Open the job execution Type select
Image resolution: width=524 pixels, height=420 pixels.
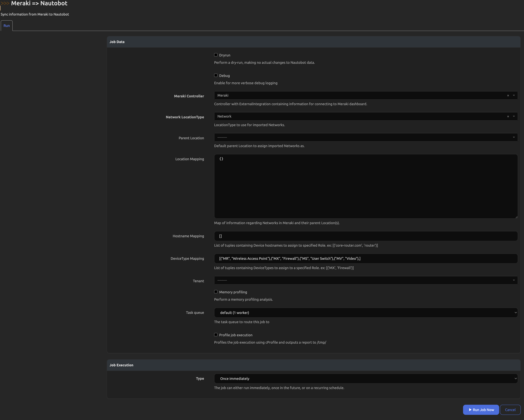[x=365, y=378]
